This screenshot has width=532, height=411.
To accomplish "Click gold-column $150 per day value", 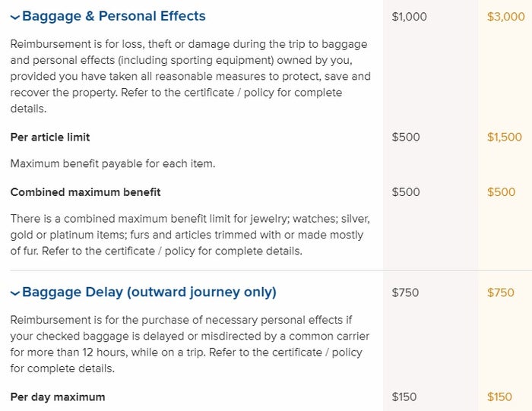I will [499, 397].
